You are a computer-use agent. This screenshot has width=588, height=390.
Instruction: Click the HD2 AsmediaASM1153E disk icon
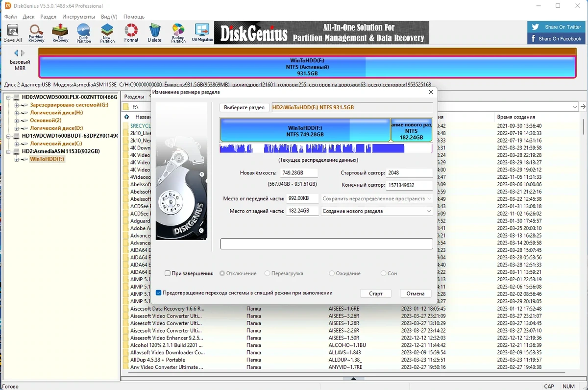coord(17,151)
